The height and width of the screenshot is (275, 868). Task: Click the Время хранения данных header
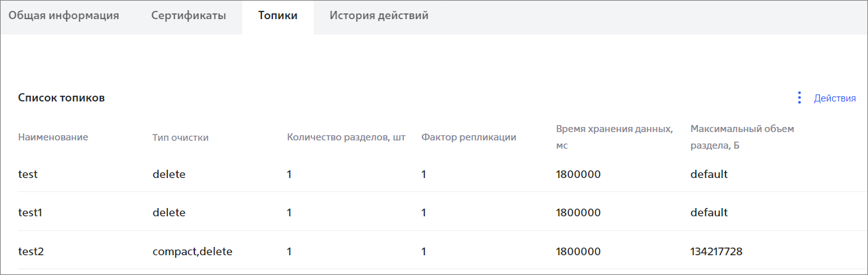(614, 137)
